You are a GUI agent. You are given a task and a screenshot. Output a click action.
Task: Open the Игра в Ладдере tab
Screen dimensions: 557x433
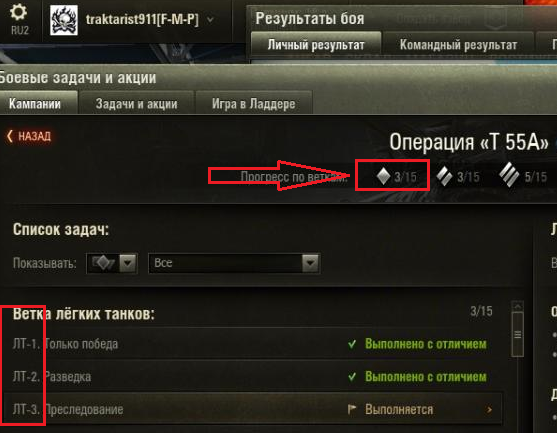tap(254, 103)
